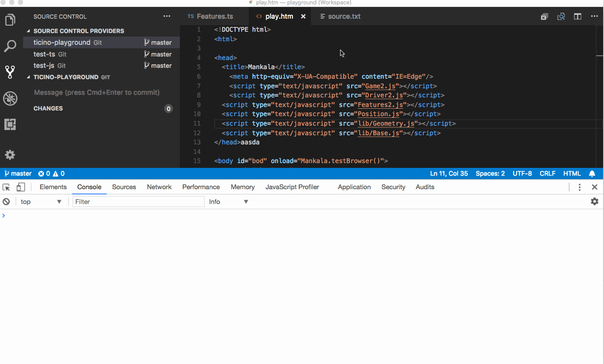The image size is (604, 364).
Task: Open DevTools settings via the gear icon
Action: [x=594, y=201]
